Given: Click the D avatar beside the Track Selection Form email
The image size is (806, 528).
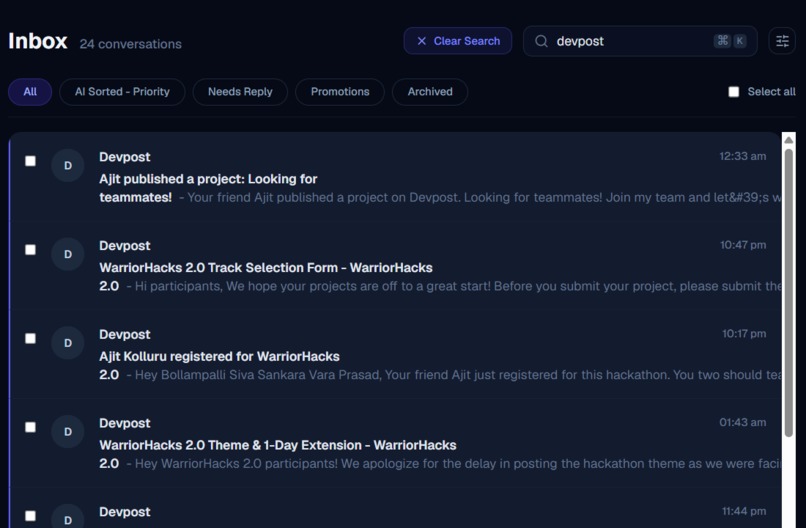Looking at the screenshot, I should click(68, 254).
